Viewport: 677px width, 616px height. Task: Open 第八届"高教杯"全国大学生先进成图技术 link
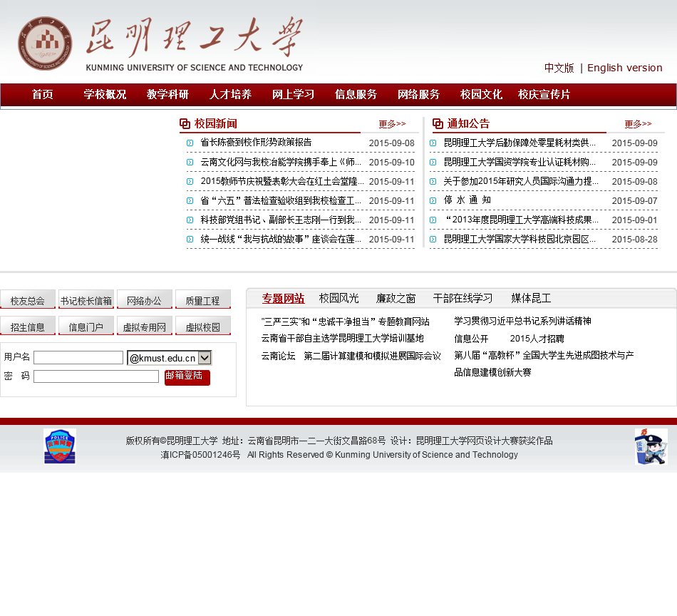coord(544,364)
